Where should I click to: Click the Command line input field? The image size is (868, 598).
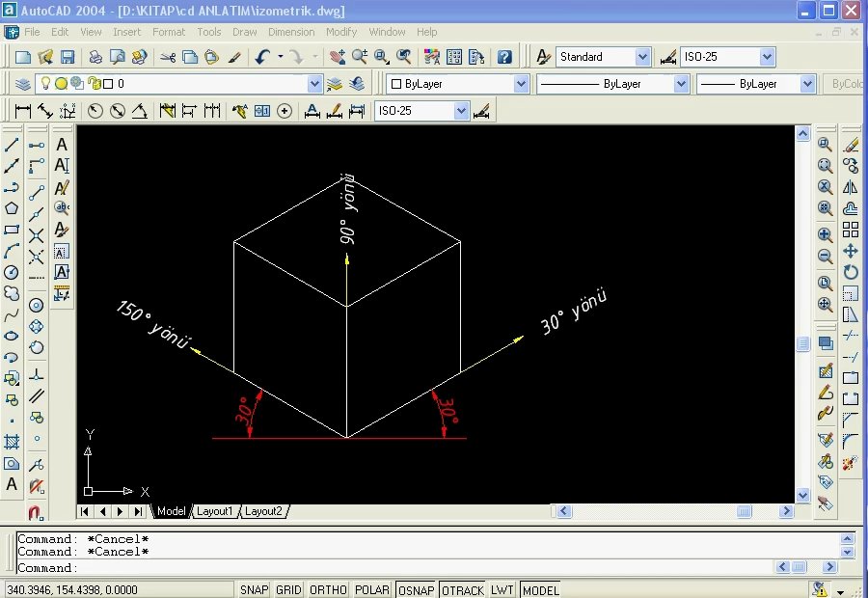click(394, 567)
